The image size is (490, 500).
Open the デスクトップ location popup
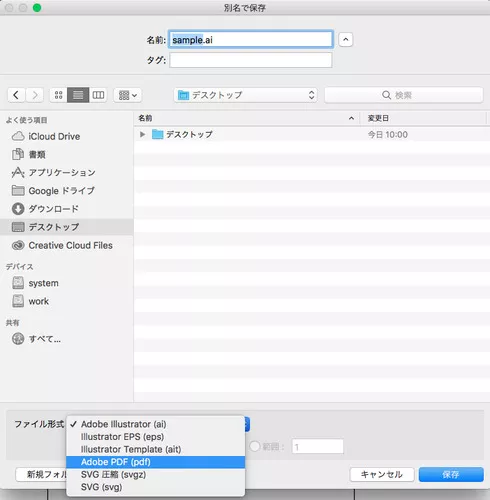click(246, 95)
